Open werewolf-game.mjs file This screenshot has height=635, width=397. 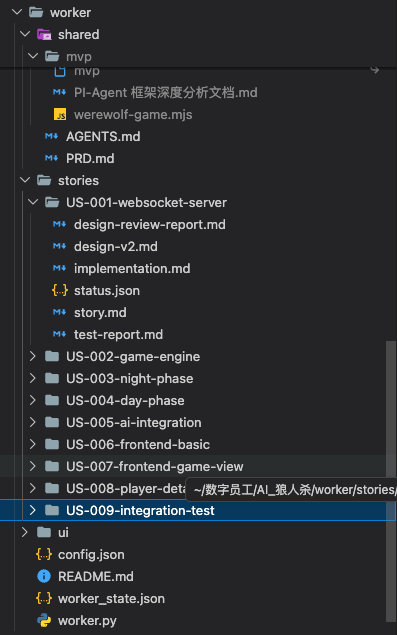click(133, 115)
